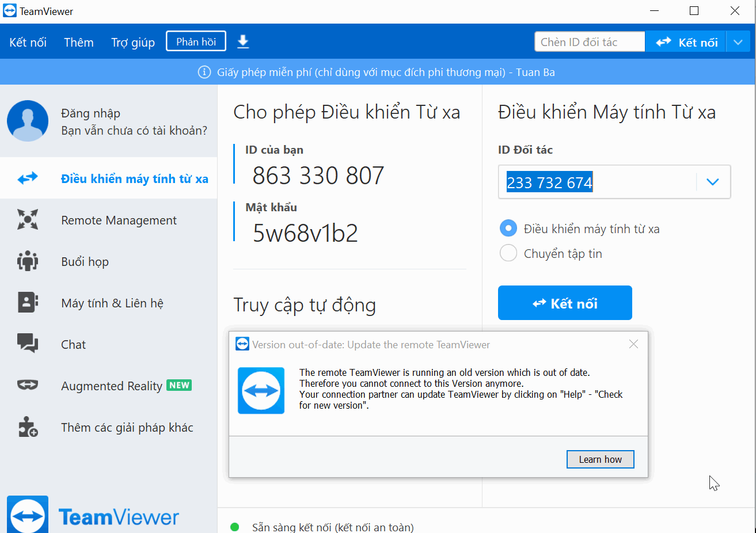Click the puzzle piece more solutions icon
The image size is (756, 533).
(x=27, y=427)
